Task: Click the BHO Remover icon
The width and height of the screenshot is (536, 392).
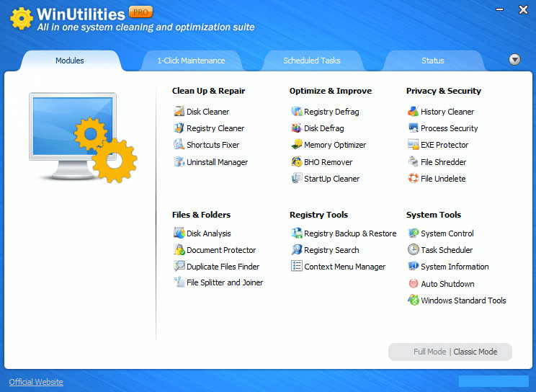Action: point(297,161)
